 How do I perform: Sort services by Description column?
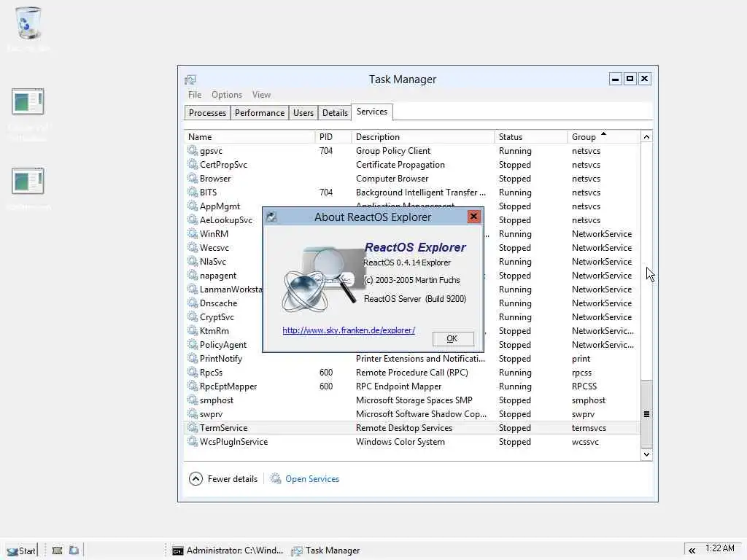coord(424,136)
